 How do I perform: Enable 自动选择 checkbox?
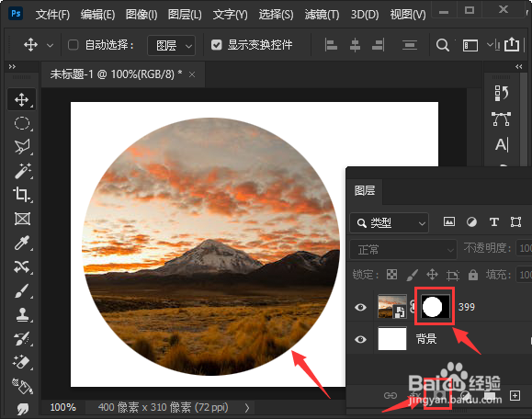coord(74,45)
